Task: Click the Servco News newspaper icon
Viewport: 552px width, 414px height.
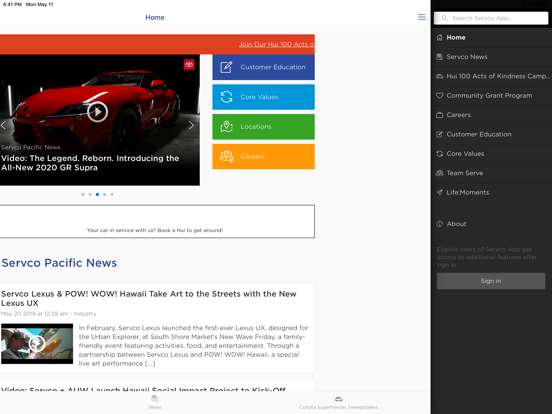Action: (x=439, y=57)
